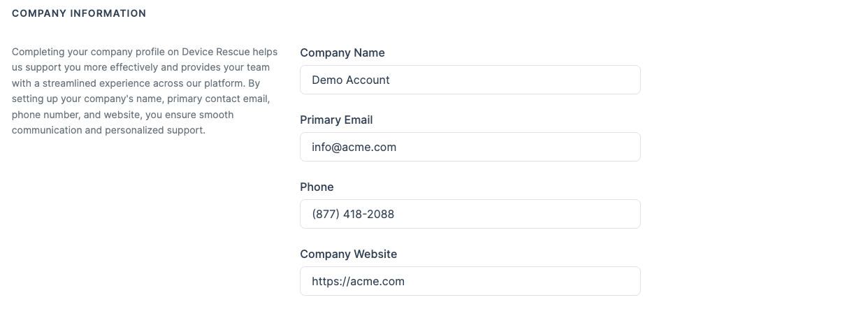868x323 pixels.
Task: Click the "Company Website" field label
Action: 348,254
